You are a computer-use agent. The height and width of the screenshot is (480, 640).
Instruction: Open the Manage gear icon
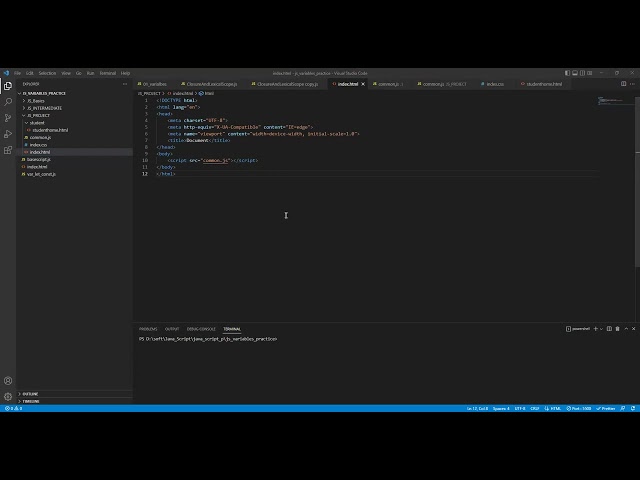pos(8,397)
